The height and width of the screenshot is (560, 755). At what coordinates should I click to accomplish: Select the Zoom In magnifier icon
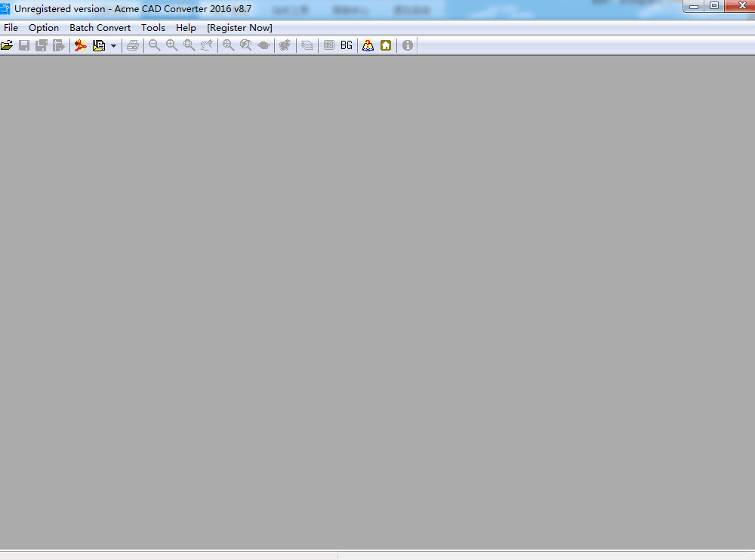(x=171, y=45)
